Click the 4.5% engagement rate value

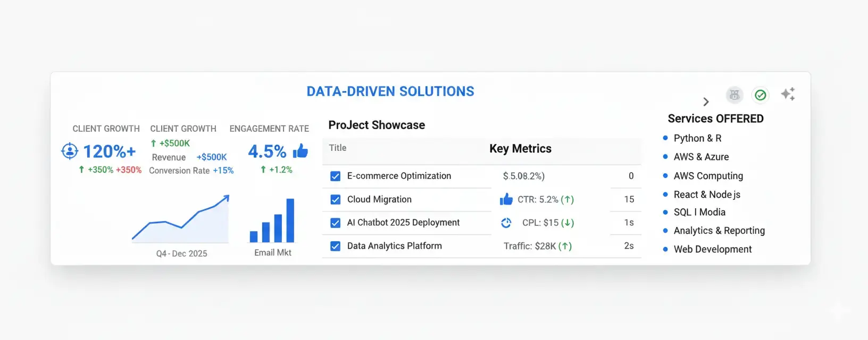(x=267, y=151)
